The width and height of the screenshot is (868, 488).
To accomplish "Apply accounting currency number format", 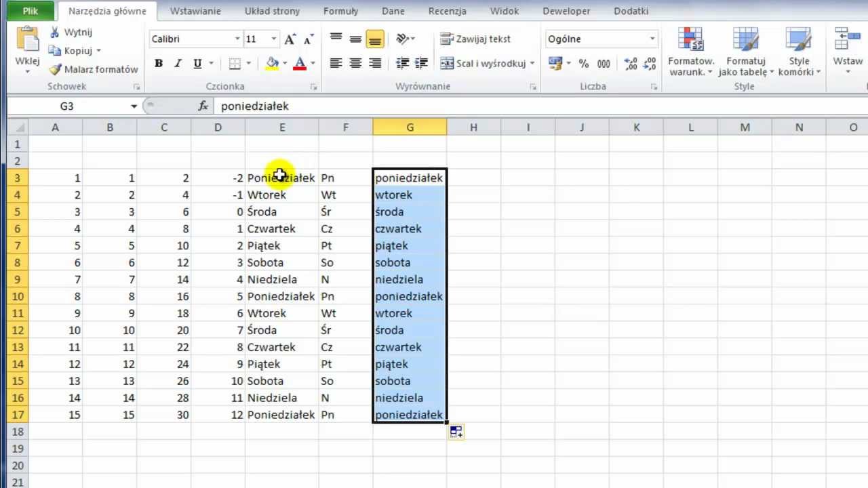I will pyautogui.click(x=555, y=63).
